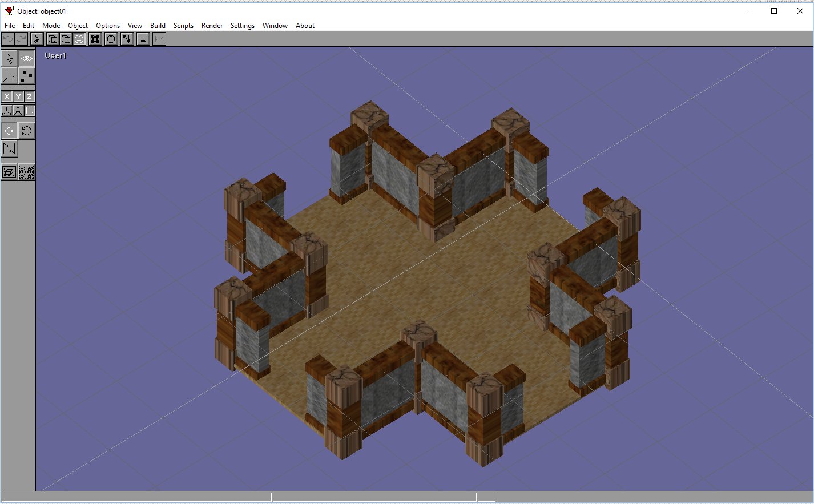Select the axes tool with arrow
The width and height of the screenshot is (814, 504).
tap(9, 76)
